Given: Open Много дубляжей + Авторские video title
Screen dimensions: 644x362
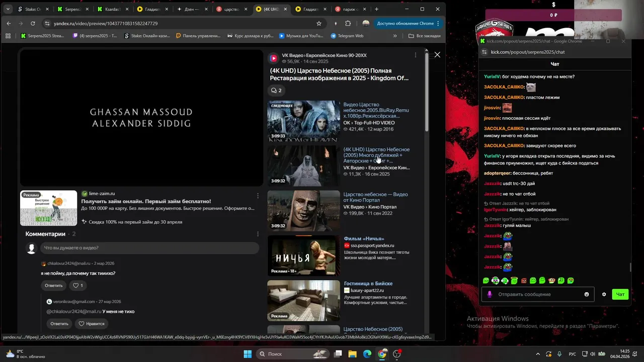Looking at the screenshot, I should click(376, 155).
